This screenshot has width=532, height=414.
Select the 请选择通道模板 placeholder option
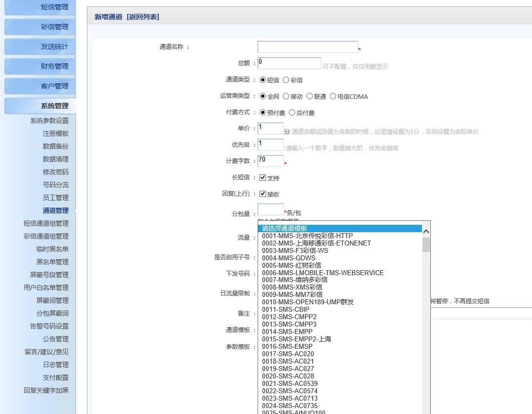click(285, 228)
